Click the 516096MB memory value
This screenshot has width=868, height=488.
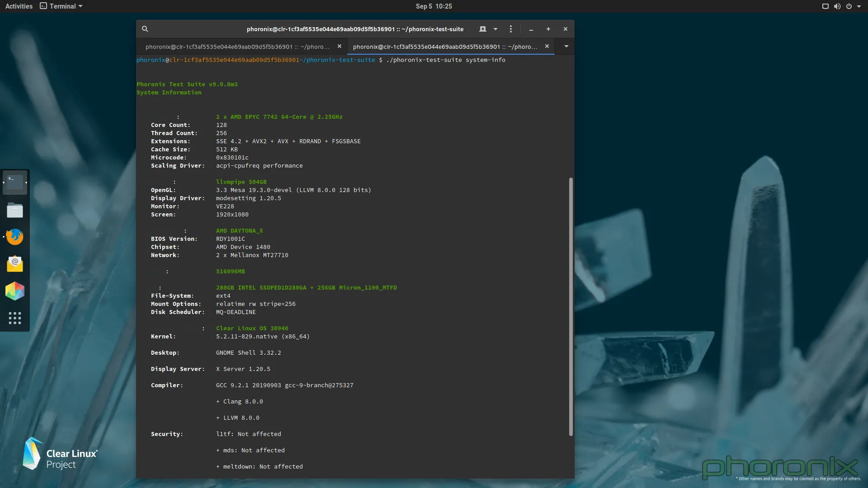(230, 272)
